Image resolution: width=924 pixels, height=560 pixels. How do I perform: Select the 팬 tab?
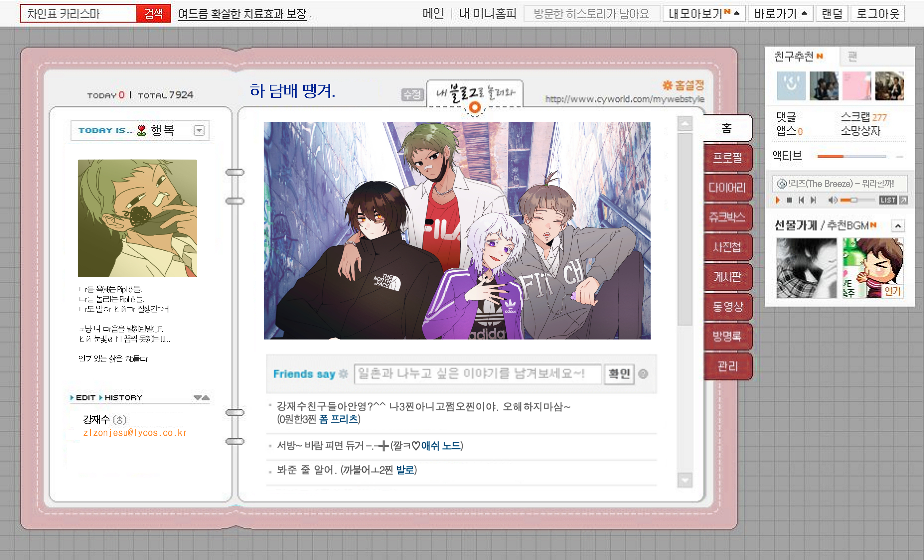852,56
